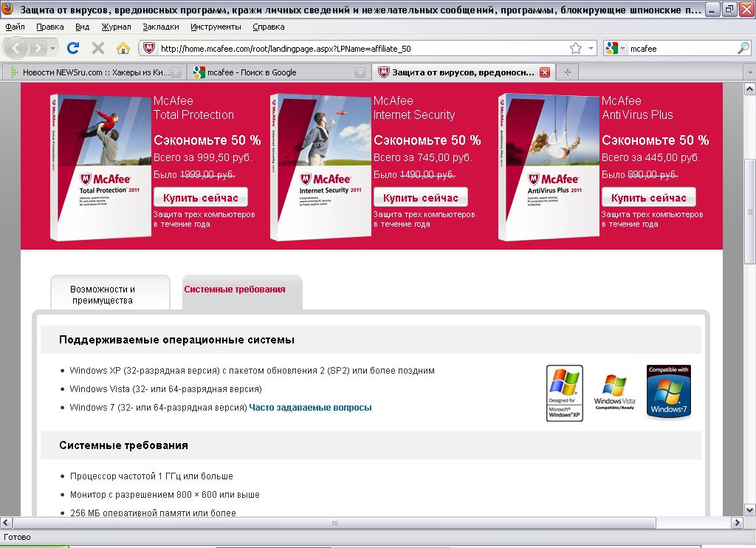Click the AntiVirus Plus price 445,00 руб.

(651, 157)
